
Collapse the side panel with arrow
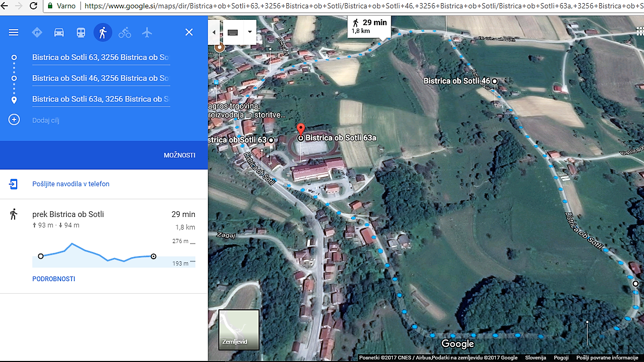point(214,32)
